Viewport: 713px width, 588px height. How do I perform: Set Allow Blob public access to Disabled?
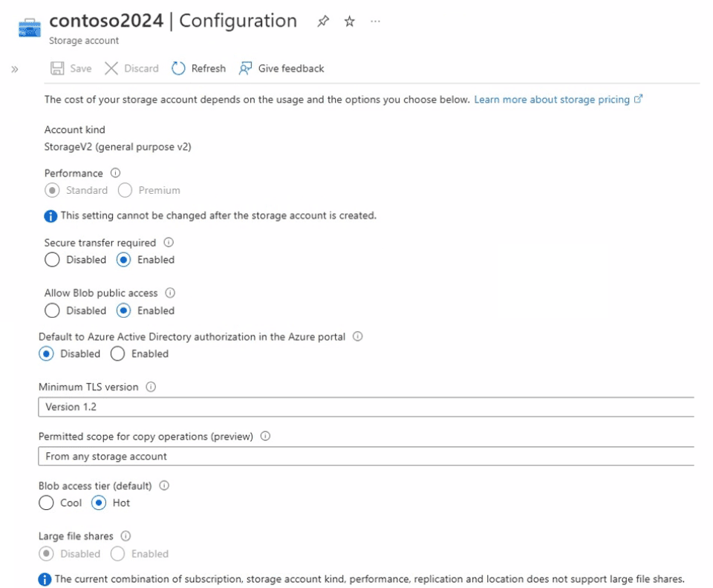pos(52,310)
